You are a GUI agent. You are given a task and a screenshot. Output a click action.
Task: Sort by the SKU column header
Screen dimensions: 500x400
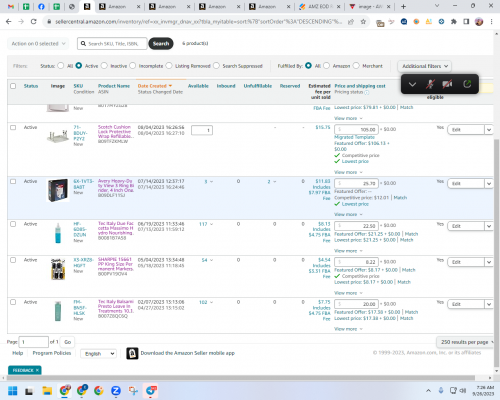(x=78, y=86)
